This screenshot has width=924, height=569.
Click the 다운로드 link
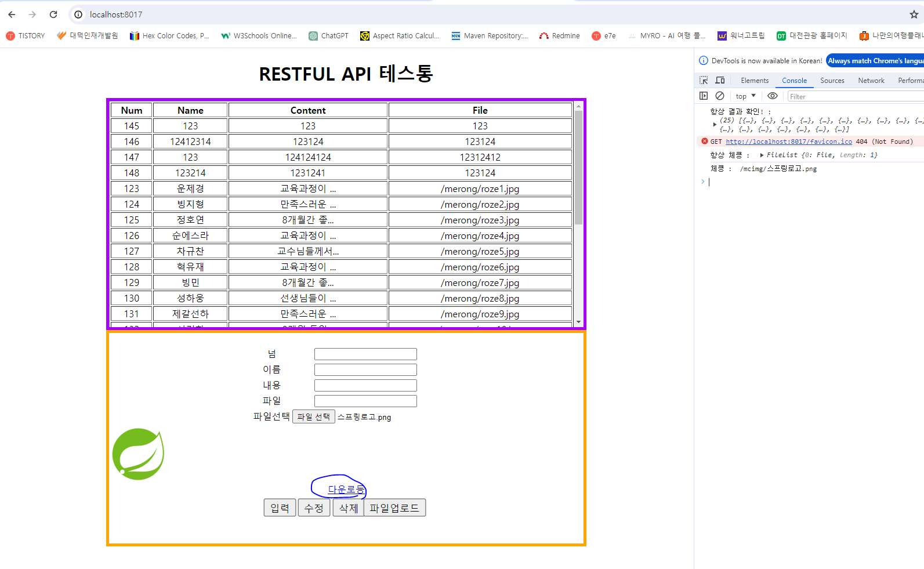click(346, 489)
